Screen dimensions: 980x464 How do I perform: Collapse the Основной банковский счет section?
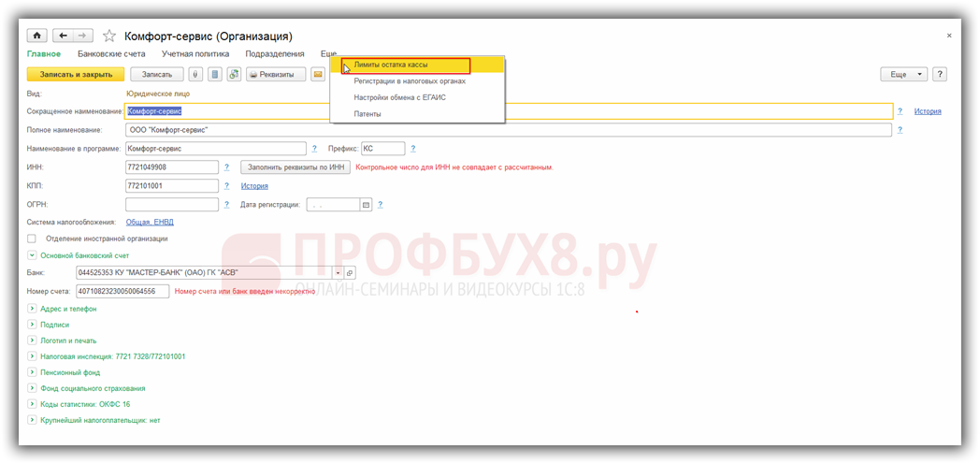(32, 254)
